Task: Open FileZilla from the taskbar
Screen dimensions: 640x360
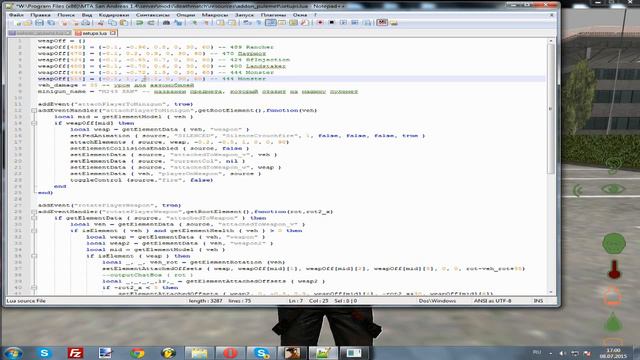Action: 75,353
